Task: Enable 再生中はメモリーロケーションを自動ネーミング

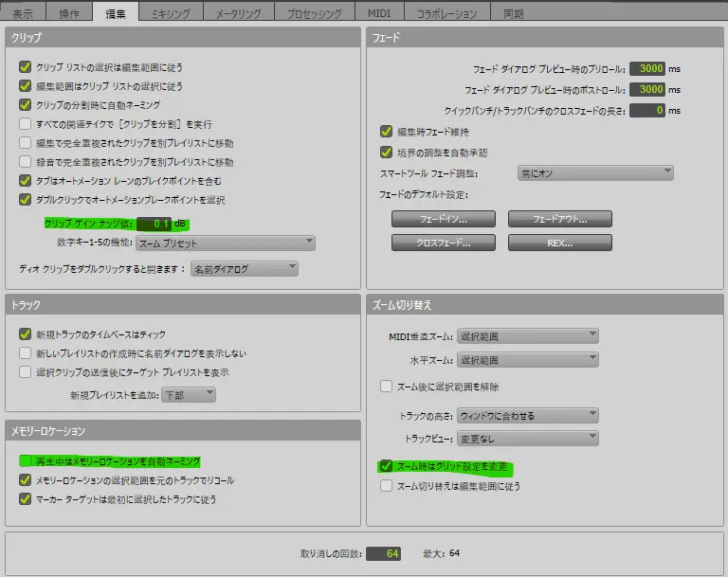Action: (x=26, y=461)
